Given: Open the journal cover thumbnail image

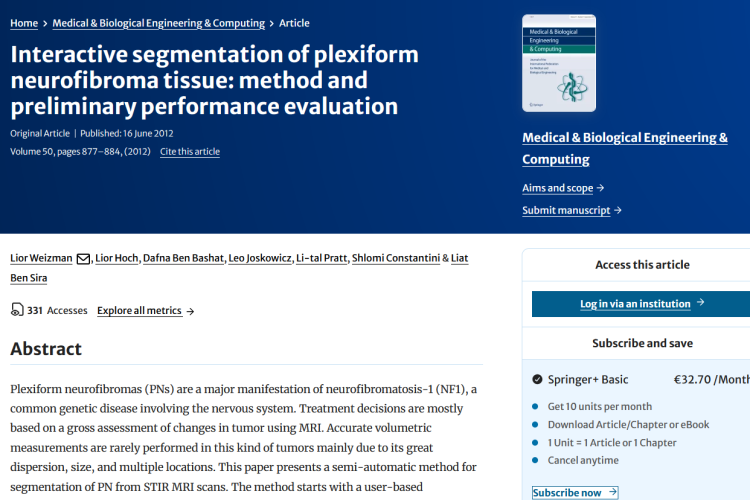Looking at the screenshot, I should pyautogui.click(x=559, y=63).
